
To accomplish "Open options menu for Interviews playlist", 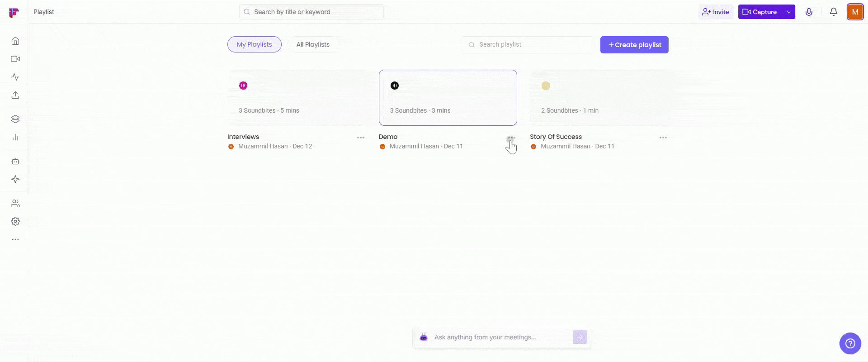I will 361,138.
